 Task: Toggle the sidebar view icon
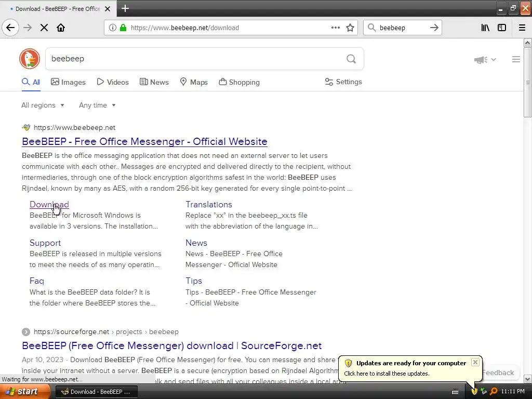[x=502, y=28]
